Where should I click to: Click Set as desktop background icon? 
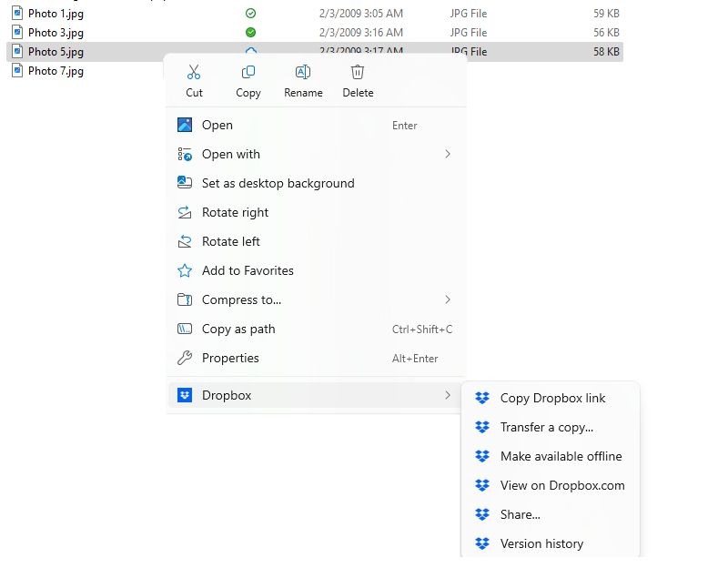[x=185, y=183]
